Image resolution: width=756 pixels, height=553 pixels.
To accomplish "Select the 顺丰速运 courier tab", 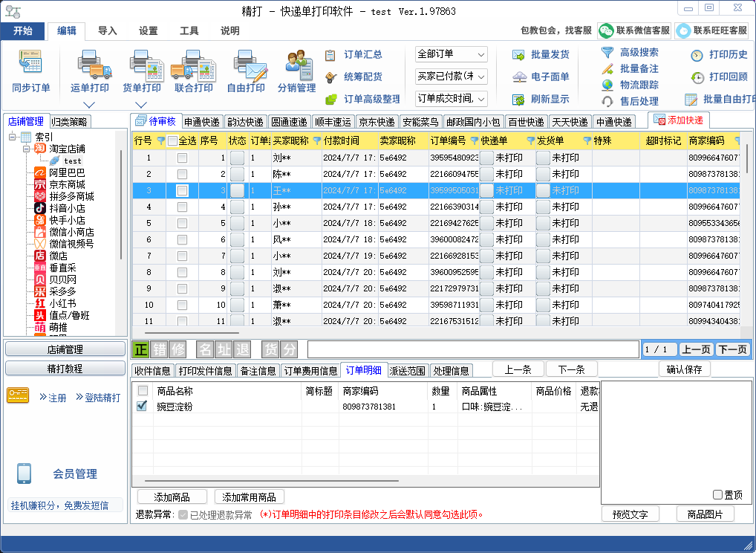I will pyautogui.click(x=333, y=122).
